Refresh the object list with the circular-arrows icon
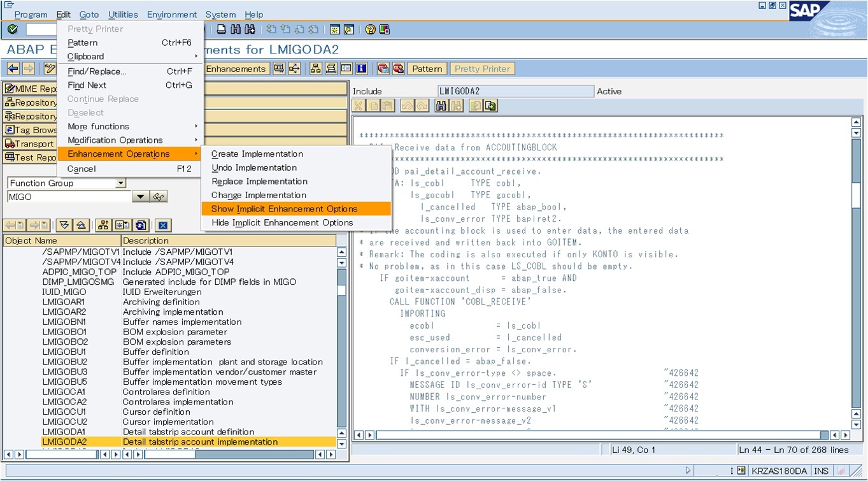 140,224
